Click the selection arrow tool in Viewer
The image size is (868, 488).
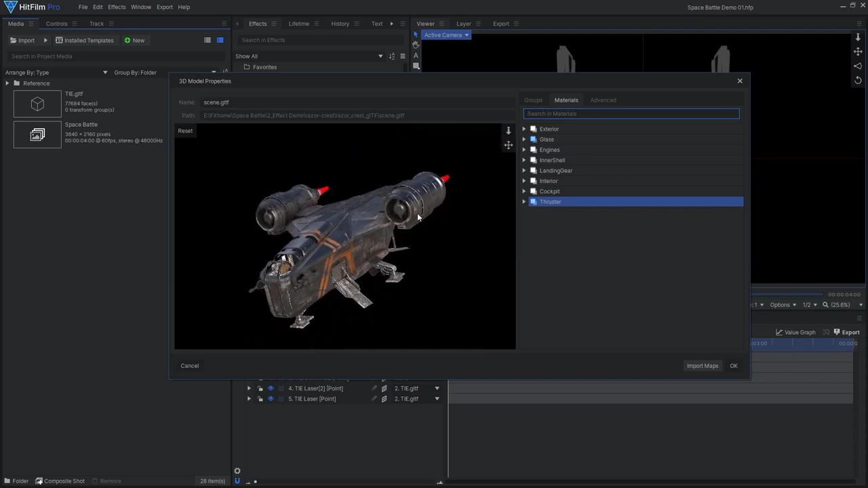pos(416,35)
